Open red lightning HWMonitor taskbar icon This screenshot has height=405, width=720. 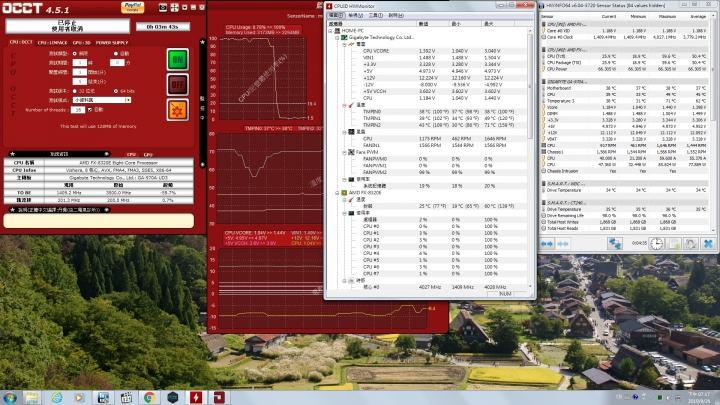tap(196, 398)
